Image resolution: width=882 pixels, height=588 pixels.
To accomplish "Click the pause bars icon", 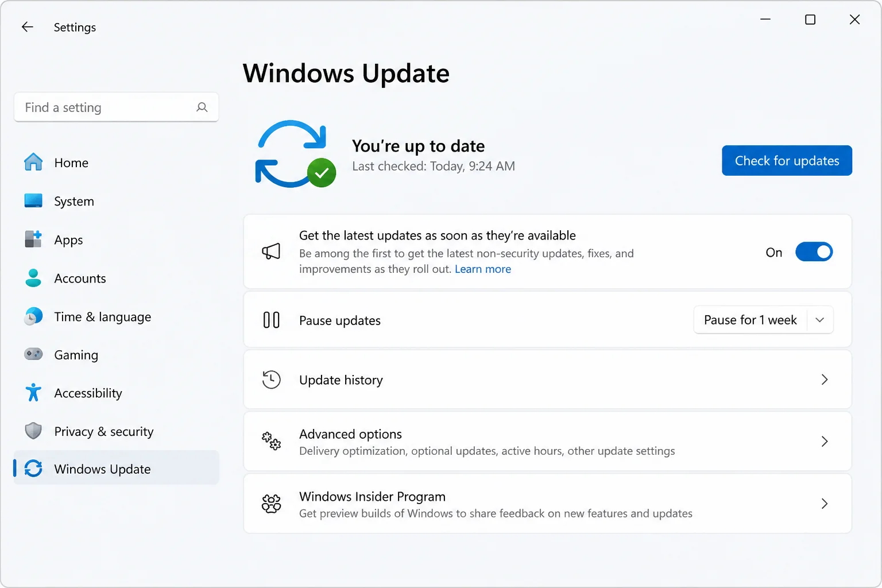I will 271,320.
